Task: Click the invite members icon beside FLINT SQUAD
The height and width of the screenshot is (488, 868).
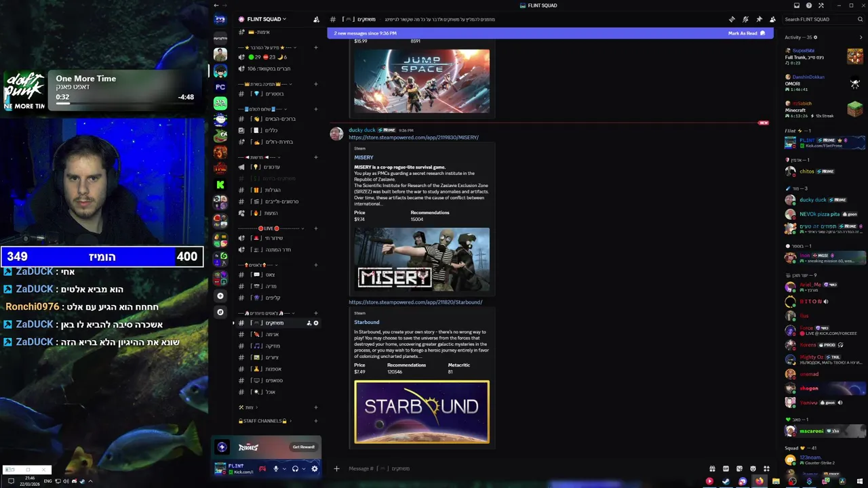Action: click(x=316, y=19)
